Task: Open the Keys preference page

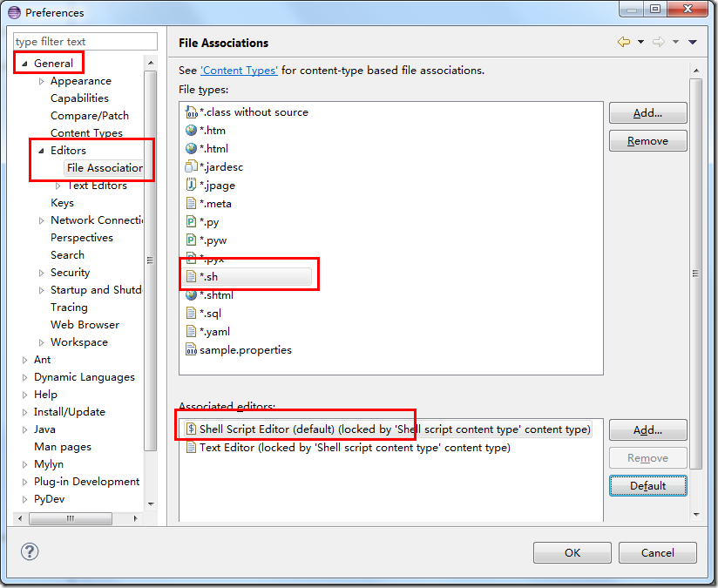Action: [x=62, y=203]
